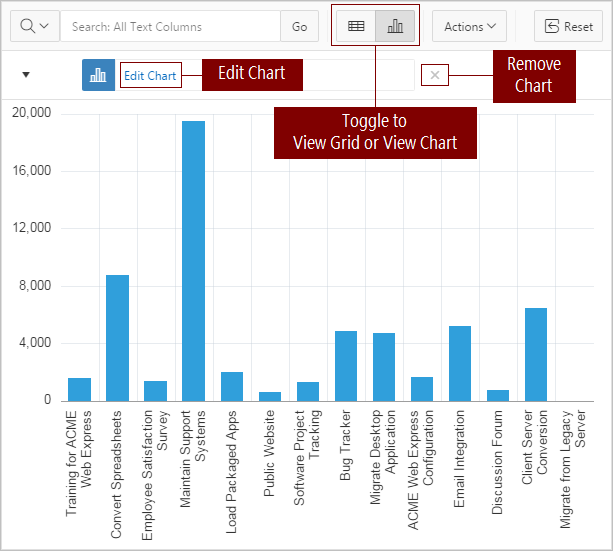Screen dimensions: 613x551
Task: Focus the Search: All Text Columns field
Action: click(170, 27)
